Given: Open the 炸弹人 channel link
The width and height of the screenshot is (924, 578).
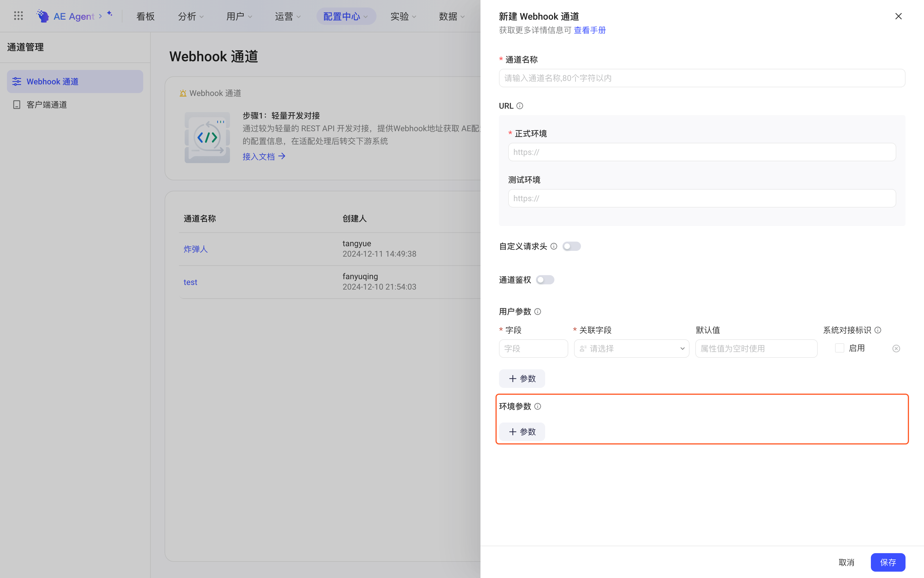Looking at the screenshot, I should pos(195,249).
